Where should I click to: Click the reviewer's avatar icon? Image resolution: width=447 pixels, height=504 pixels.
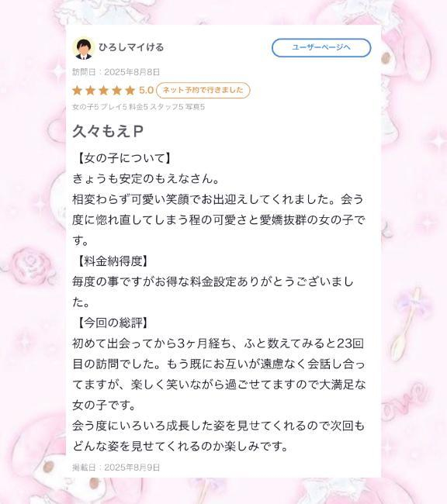tap(84, 49)
